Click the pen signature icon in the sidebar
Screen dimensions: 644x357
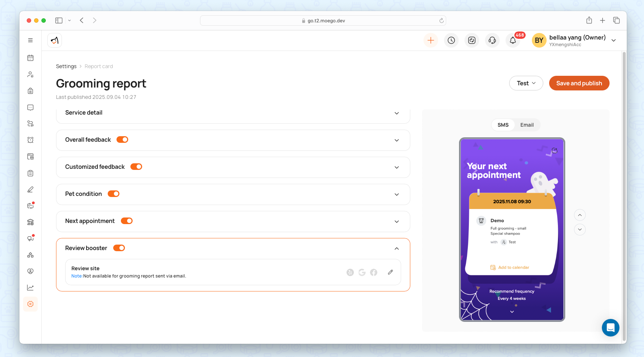tap(30, 189)
